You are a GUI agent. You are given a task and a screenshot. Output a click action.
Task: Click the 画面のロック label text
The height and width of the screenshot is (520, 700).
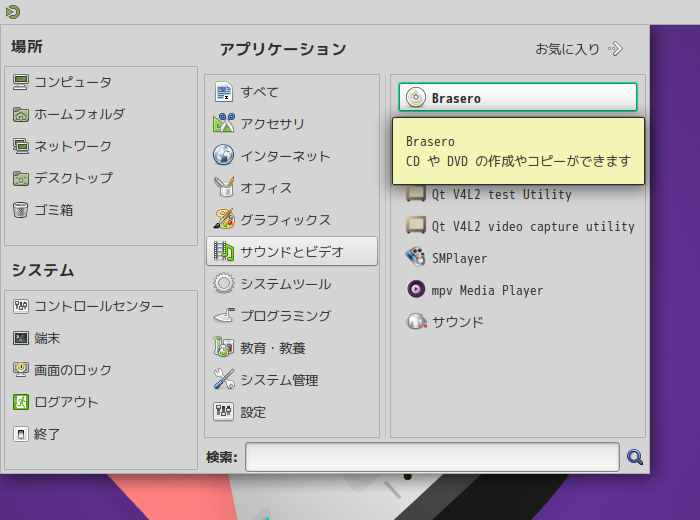point(73,370)
